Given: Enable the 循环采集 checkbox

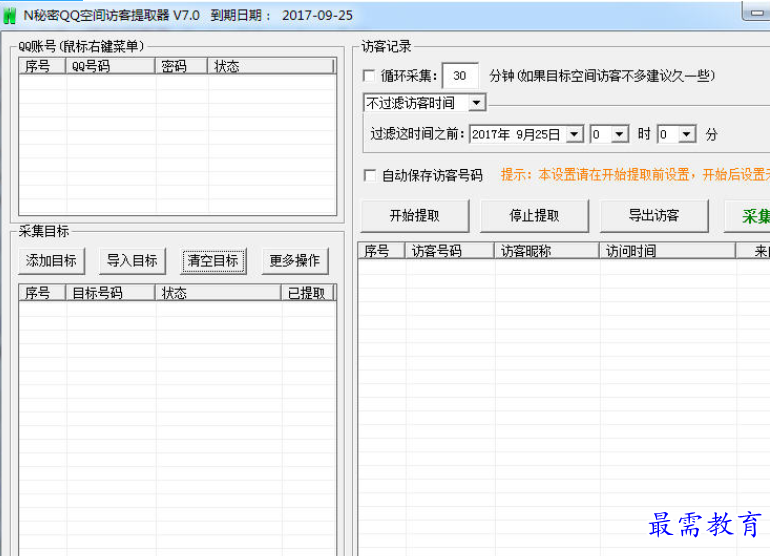Looking at the screenshot, I should [x=368, y=76].
